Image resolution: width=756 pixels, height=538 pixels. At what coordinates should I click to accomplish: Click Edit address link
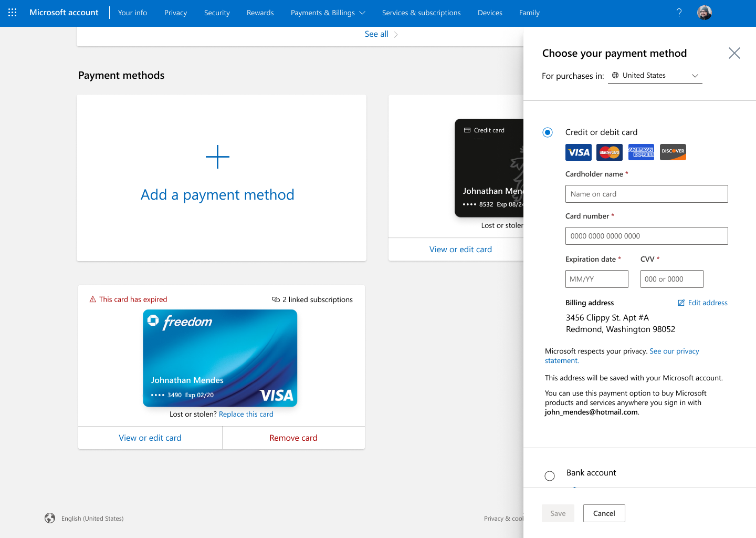click(708, 303)
